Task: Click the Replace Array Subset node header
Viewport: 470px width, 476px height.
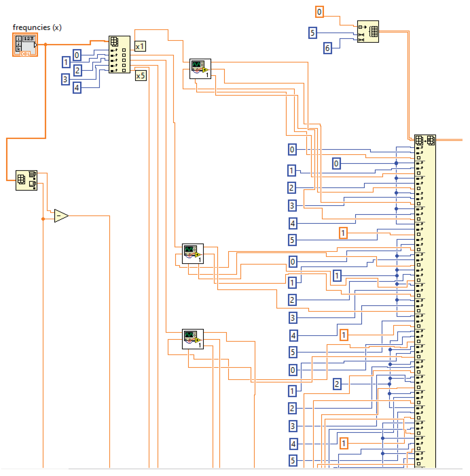Action: 425,141
